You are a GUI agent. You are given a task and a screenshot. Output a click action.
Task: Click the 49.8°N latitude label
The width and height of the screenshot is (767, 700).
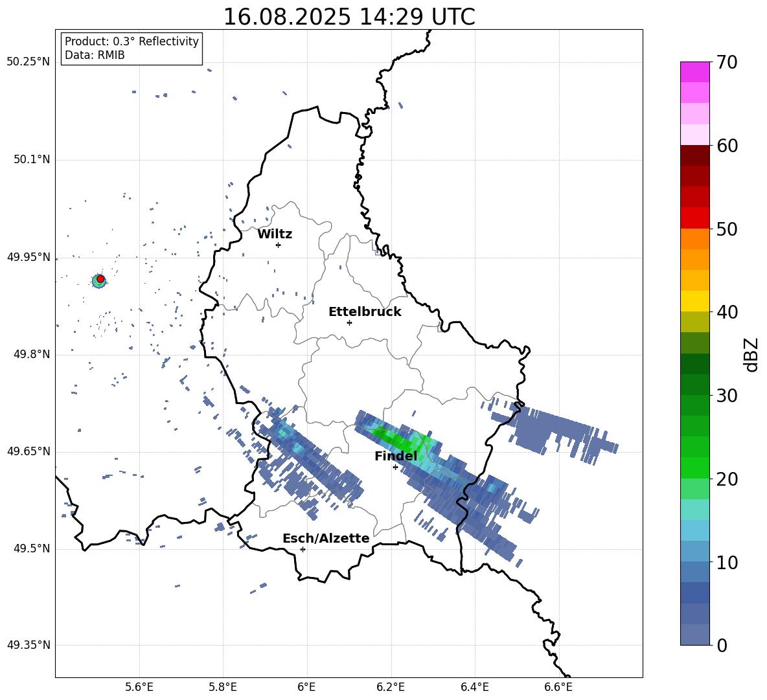click(x=32, y=354)
